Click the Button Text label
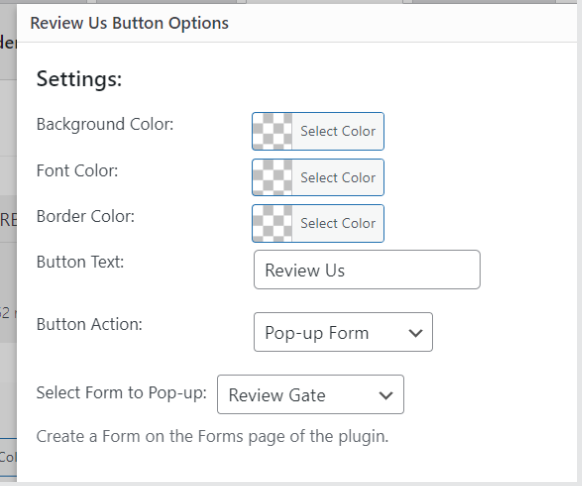The image size is (582, 486). pos(80,262)
